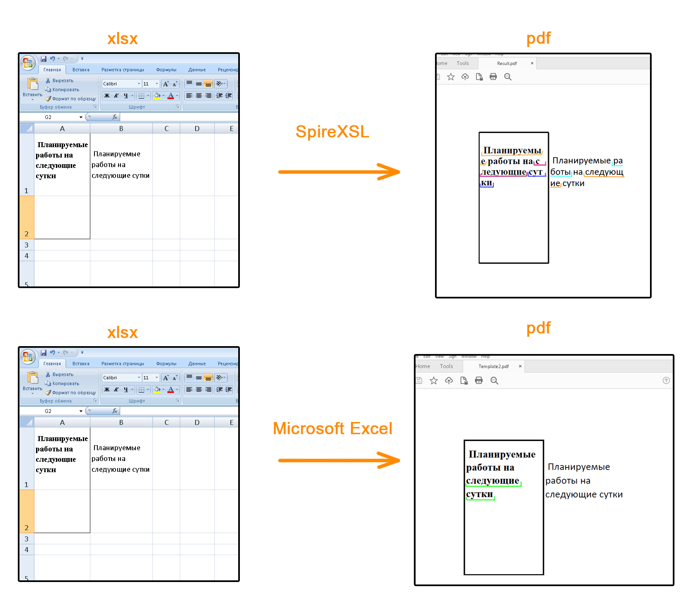Click Формат по образцу in top Excel window
Image resolution: width=696 pixels, height=616 pixels.
click(x=70, y=99)
